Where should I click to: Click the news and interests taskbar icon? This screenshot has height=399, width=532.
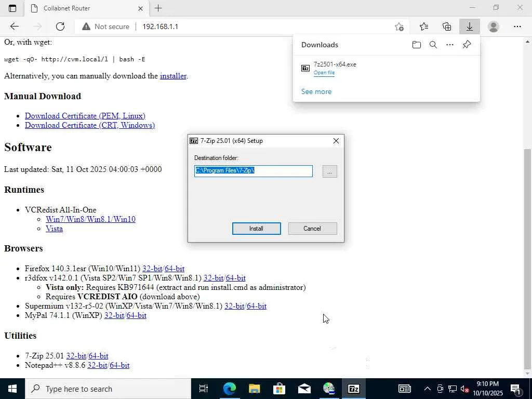click(x=404, y=389)
